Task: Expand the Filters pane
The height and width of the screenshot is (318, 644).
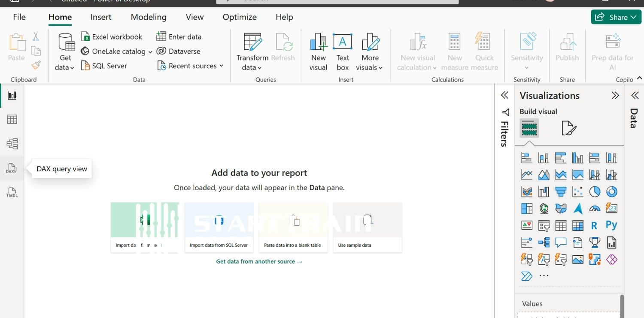Action: (x=505, y=95)
